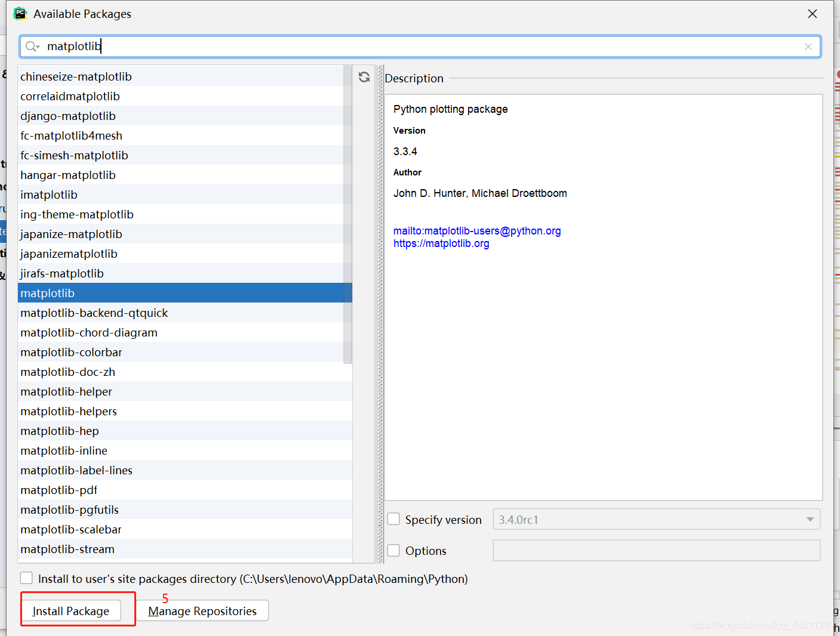
Task: Click the version number 3.3.4 text
Action: [405, 152]
